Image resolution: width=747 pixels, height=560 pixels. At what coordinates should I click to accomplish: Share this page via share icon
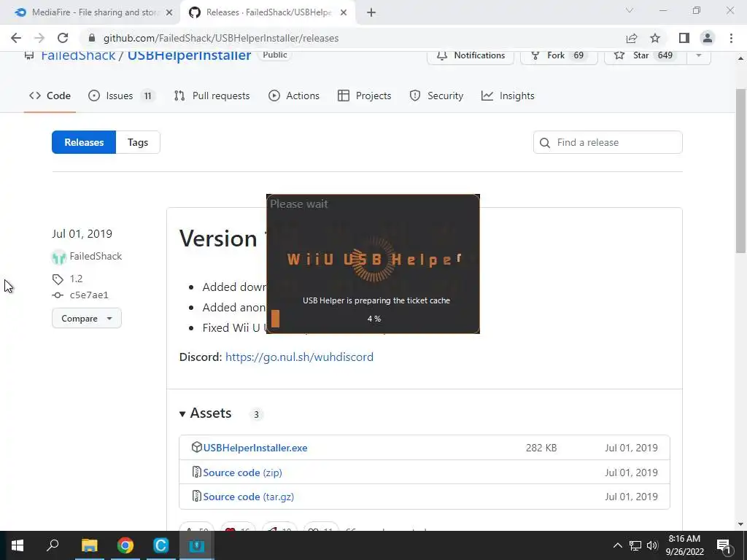coord(632,38)
